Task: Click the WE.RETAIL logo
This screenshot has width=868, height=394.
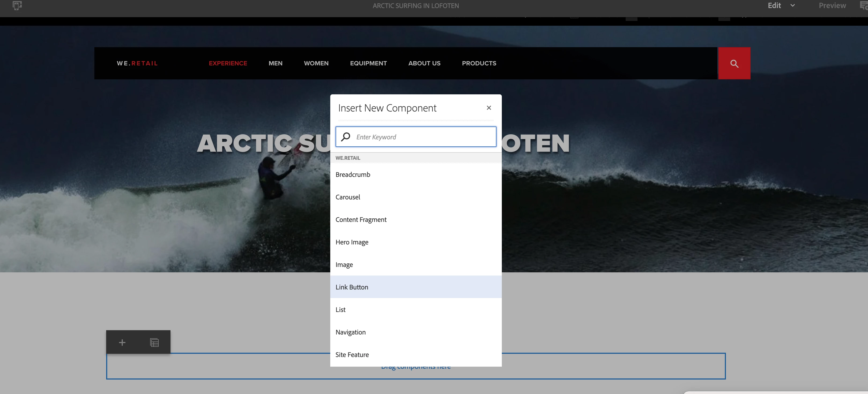Action: coord(137,63)
